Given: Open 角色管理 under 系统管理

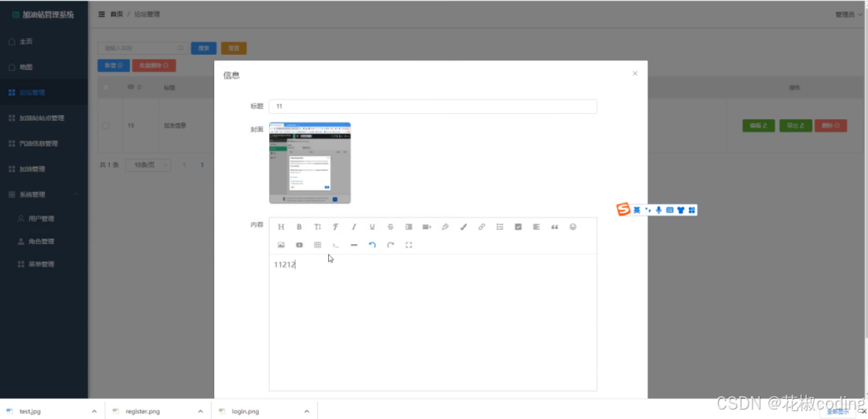Looking at the screenshot, I should (44, 242).
